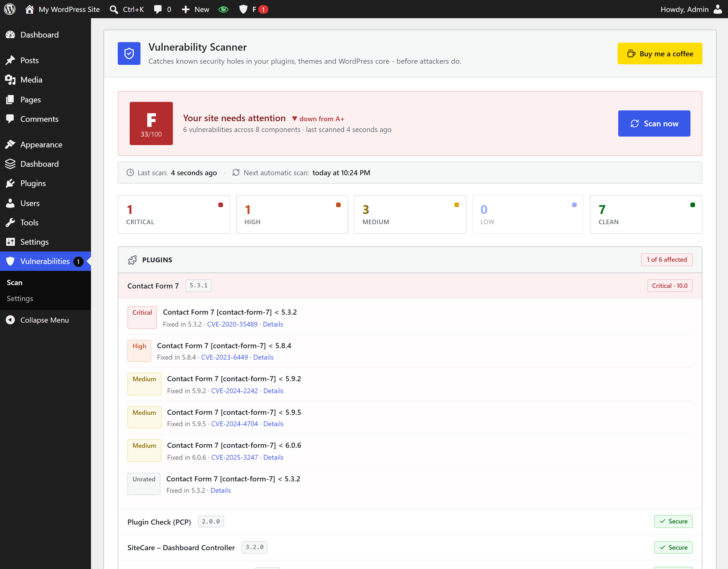Click the green dot on CLEAN card
The width and height of the screenshot is (728, 569).
pyautogui.click(x=693, y=205)
